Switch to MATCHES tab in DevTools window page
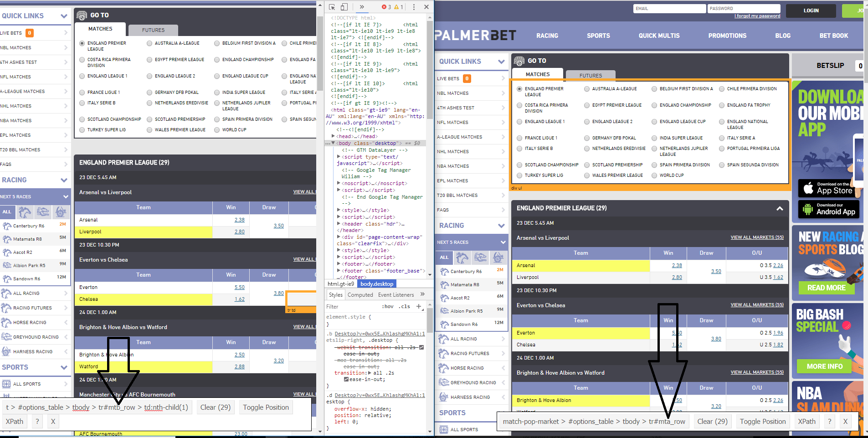The height and width of the screenshot is (438, 868). coord(100,29)
